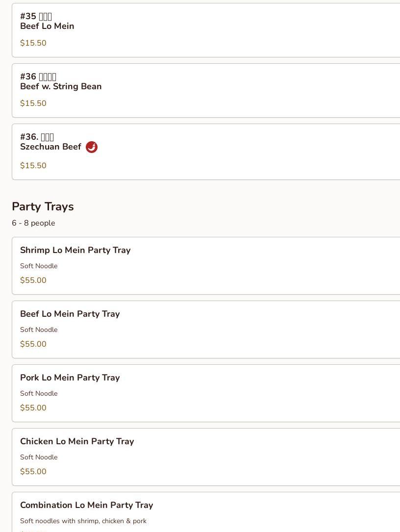This screenshot has height=532, width=400.
Task: Click the $15.50 price under Beef Lo Mein
Action: pyautogui.click(x=33, y=43)
